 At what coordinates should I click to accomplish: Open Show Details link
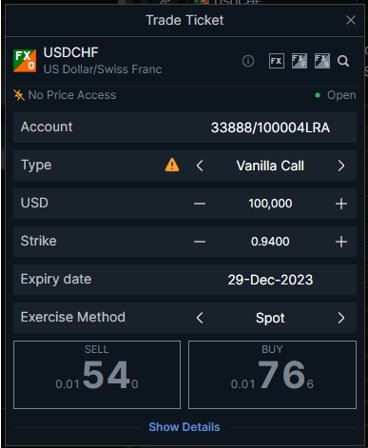[x=184, y=427]
